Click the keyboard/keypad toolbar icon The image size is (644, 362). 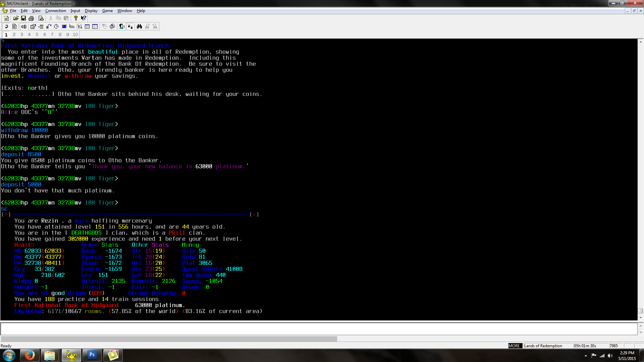click(72, 26)
